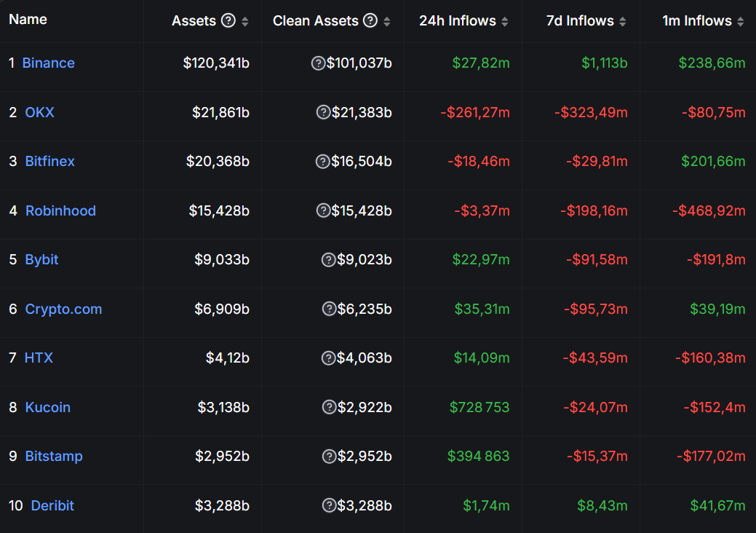Open the Crypto.com exchange page
756x533 pixels.
63,309
